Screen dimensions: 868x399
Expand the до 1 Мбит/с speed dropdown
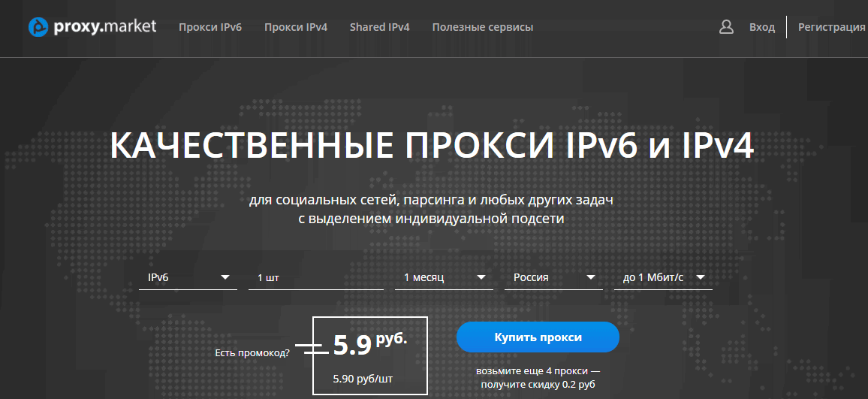tap(663, 277)
